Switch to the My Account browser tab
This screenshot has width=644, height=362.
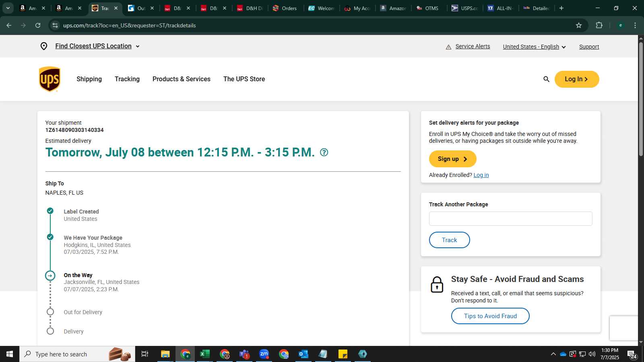[x=357, y=8]
